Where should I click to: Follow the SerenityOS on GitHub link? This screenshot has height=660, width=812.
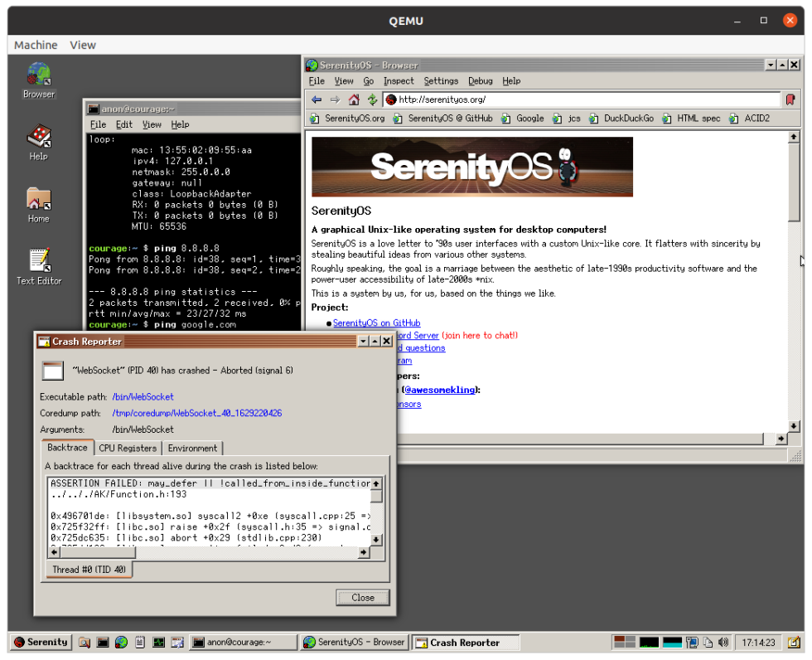click(x=376, y=323)
